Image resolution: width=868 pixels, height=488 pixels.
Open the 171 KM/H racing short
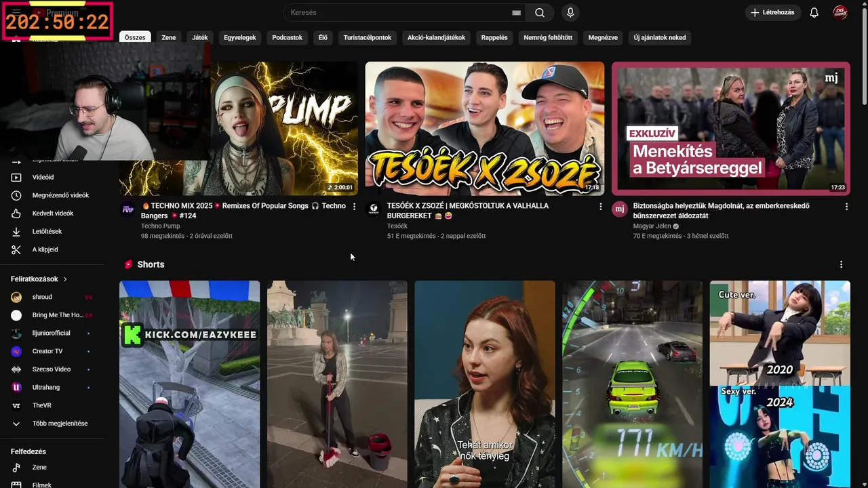[x=633, y=384]
